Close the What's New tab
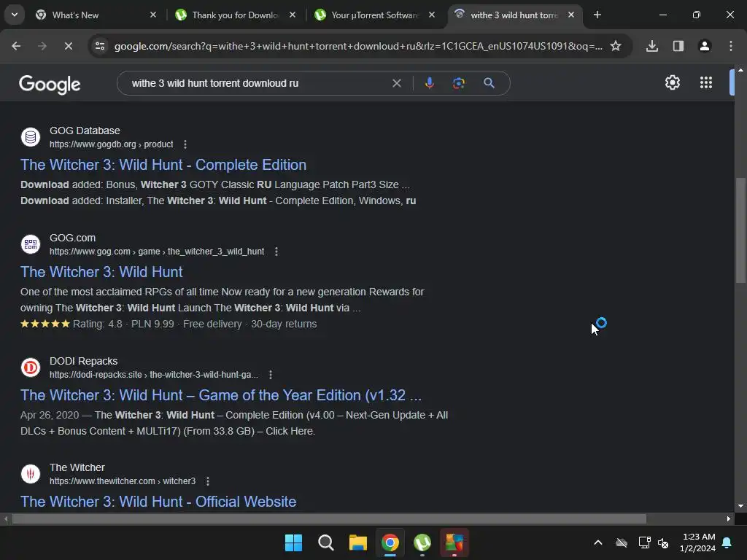This screenshot has height=560, width=747. (x=153, y=15)
